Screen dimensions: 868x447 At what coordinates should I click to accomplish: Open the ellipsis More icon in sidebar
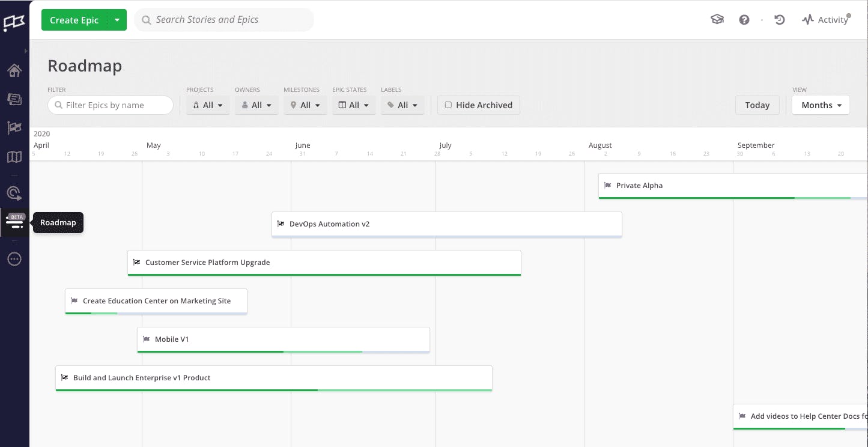click(x=14, y=259)
